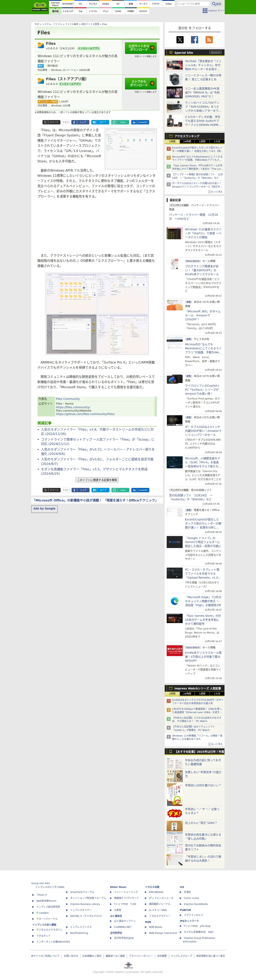Click ストアからダウンロード button
Viewport: 256px width, 980px height.
[x=141, y=83]
